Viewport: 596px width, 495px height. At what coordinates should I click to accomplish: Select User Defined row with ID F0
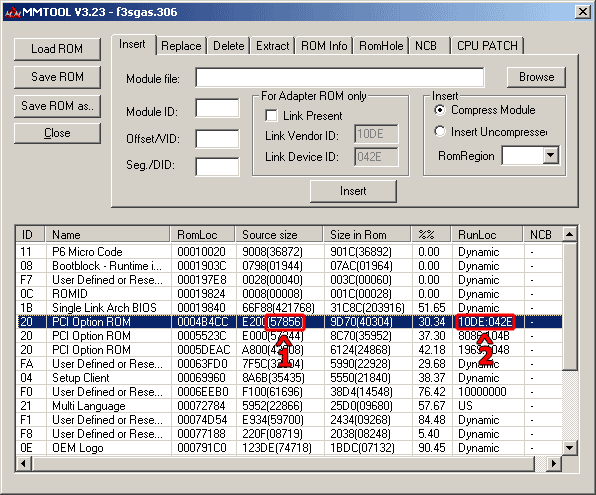click(290, 392)
